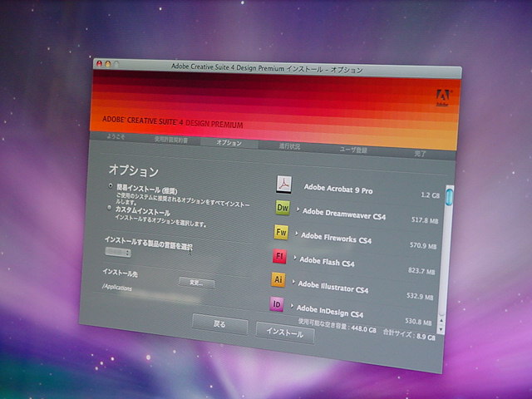Click the Adobe Dreamweaver CS4 label
The height and width of the screenshot is (399, 532).
(344, 214)
